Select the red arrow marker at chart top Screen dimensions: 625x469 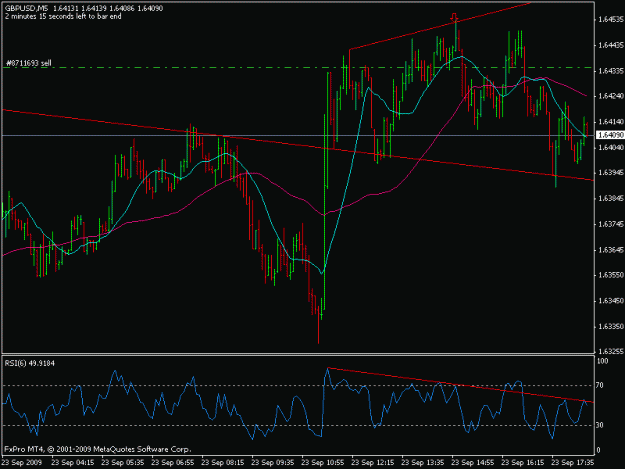454,17
